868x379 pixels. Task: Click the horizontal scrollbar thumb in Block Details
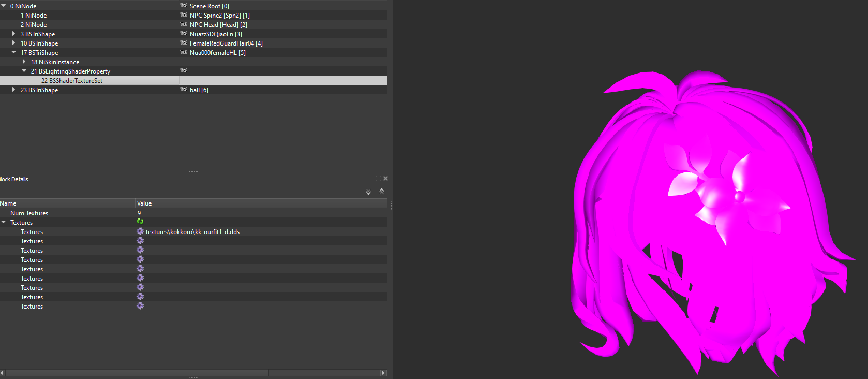pyautogui.click(x=137, y=373)
